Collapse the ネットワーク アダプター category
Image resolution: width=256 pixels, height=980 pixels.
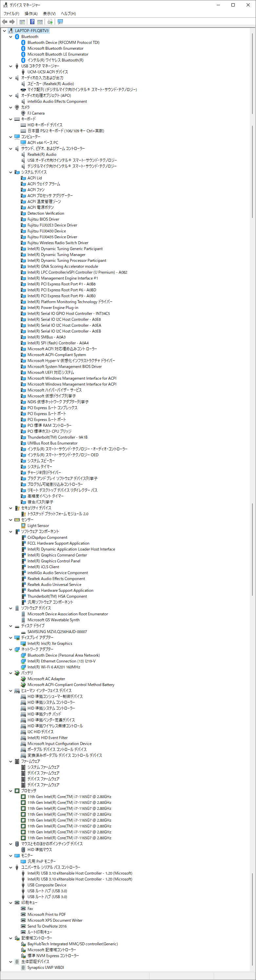[x=11, y=649]
